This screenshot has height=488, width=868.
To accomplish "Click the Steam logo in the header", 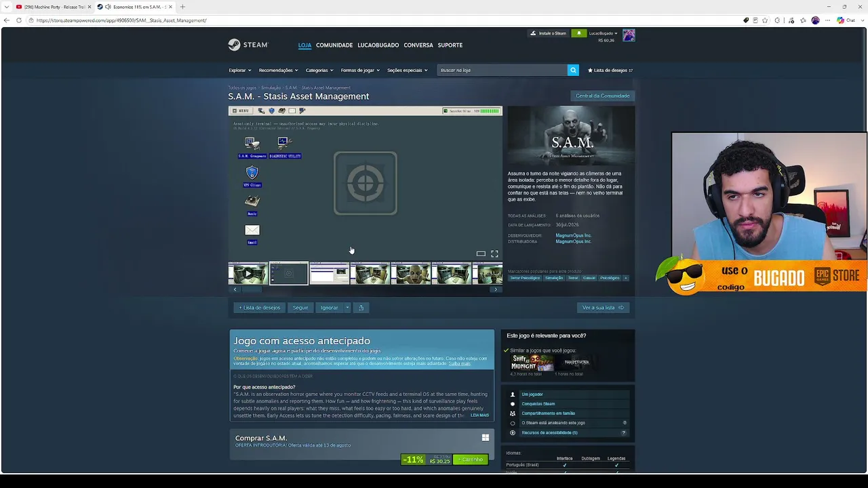I will 248,45.
